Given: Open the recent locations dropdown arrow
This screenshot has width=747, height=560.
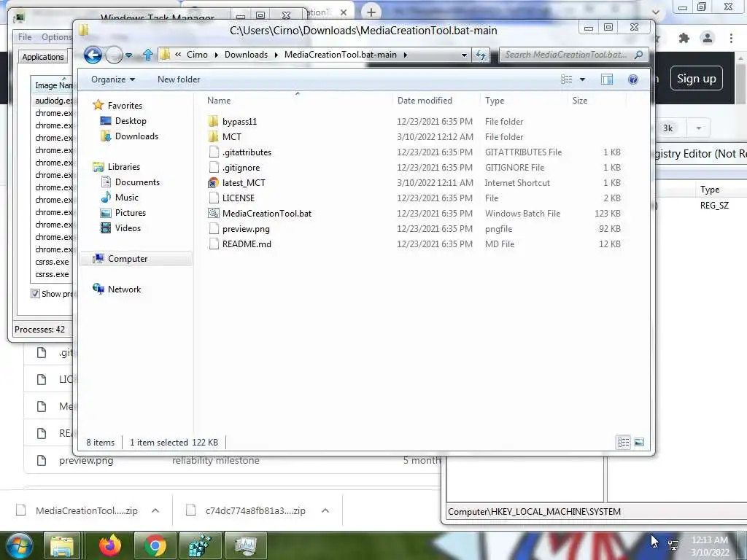Looking at the screenshot, I should pyautogui.click(x=128, y=55).
